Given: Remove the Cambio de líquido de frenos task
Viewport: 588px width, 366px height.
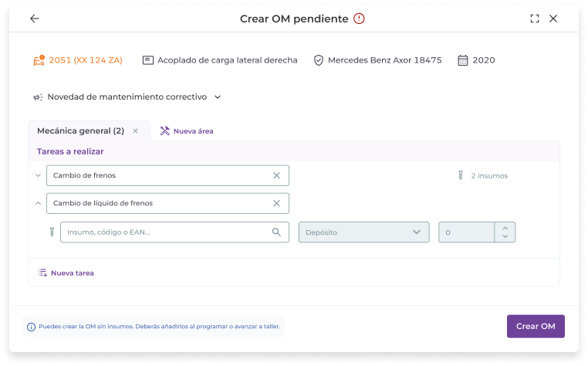Looking at the screenshot, I should point(276,203).
